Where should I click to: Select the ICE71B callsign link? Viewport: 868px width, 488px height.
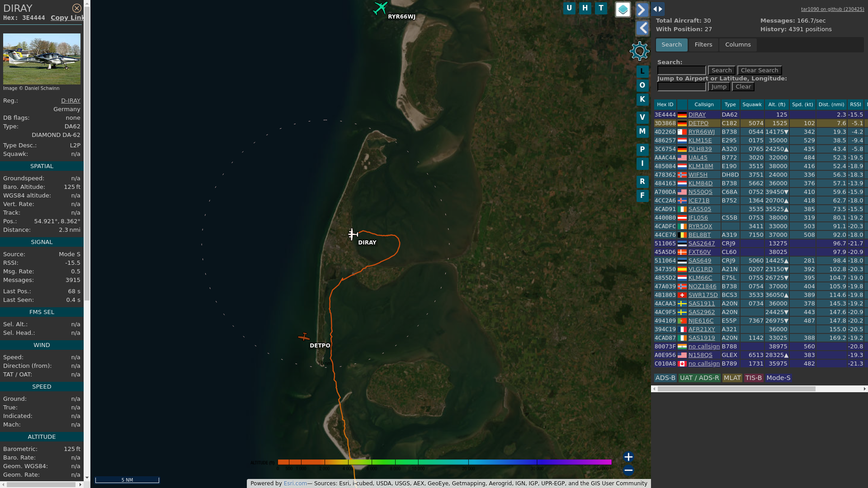[x=699, y=201]
